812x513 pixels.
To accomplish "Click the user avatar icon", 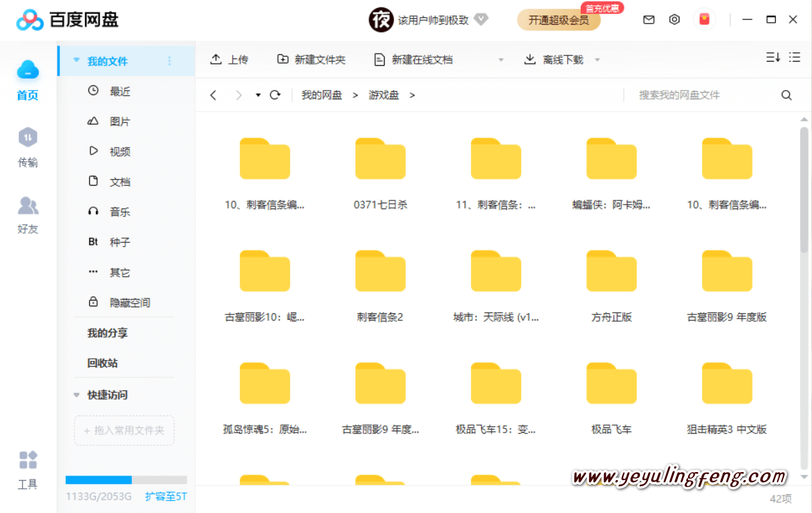I will (381, 19).
